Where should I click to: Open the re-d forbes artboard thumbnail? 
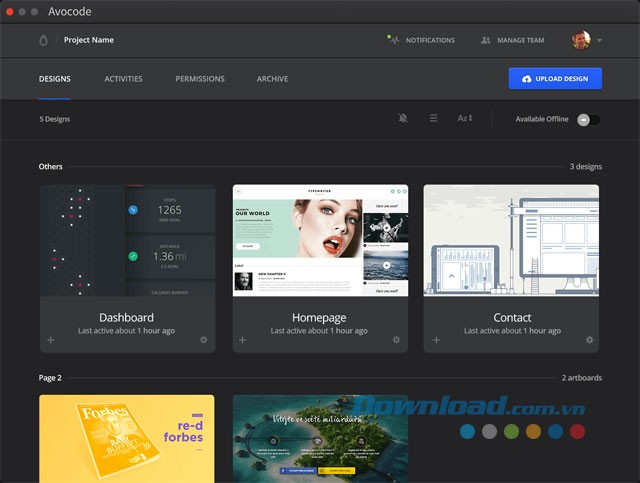click(x=127, y=438)
